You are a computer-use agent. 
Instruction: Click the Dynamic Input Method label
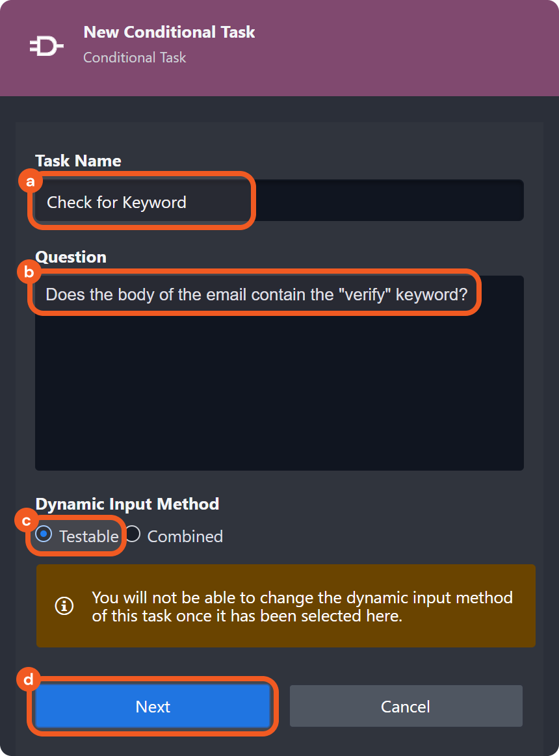tap(127, 504)
